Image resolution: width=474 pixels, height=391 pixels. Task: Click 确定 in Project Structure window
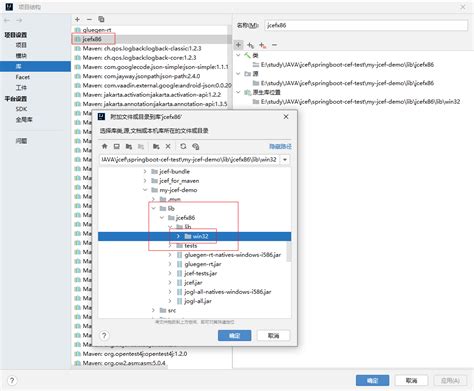pos(372,380)
